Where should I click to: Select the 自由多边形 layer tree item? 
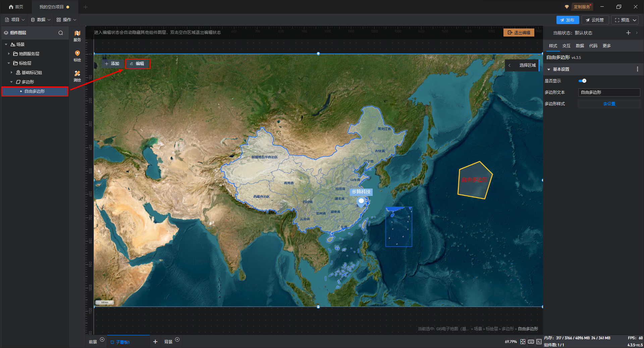click(35, 91)
